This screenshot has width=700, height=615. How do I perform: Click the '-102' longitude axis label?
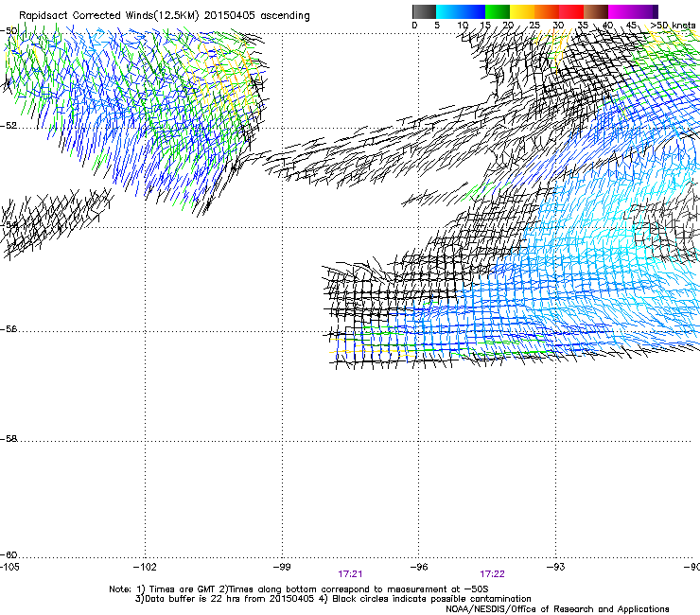pos(145,567)
